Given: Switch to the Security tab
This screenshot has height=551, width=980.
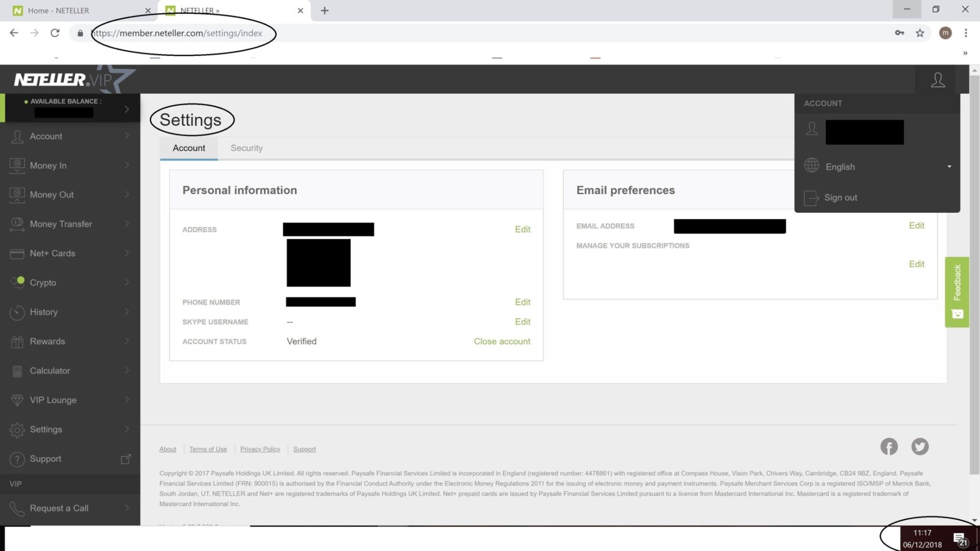Looking at the screenshot, I should click(247, 148).
